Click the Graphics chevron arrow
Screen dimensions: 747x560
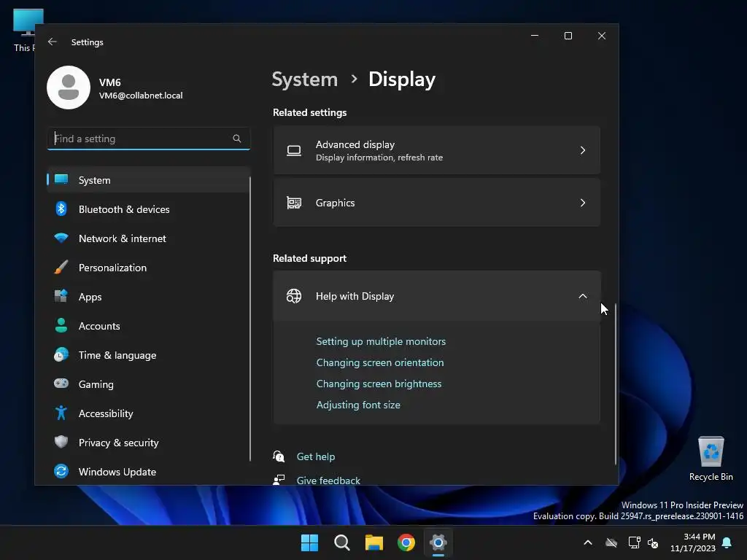pyautogui.click(x=583, y=203)
